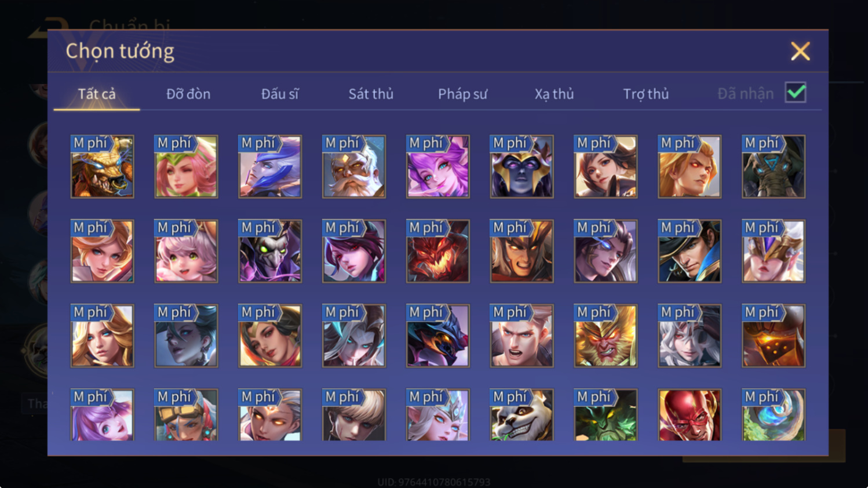
Task: Select the Đấu sĩ tab
Action: (280, 94)
